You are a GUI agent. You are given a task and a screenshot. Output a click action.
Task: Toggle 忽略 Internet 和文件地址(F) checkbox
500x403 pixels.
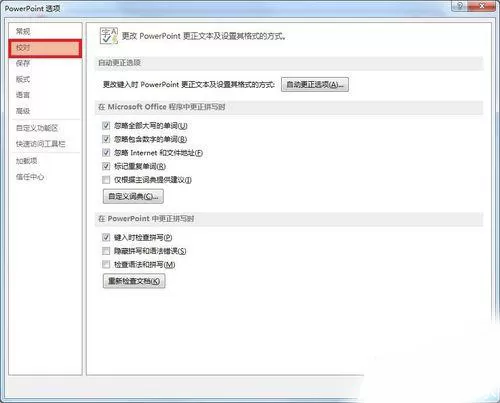click(106, 153)
